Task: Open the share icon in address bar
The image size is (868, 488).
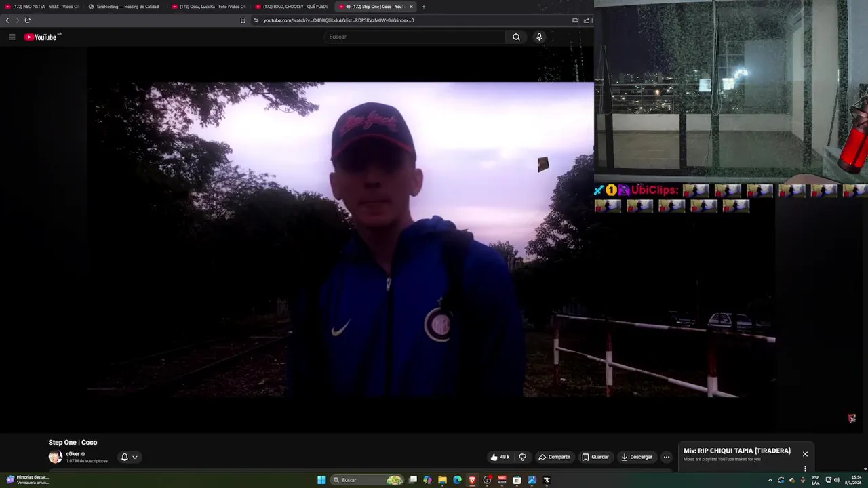Action: point(587,20)
